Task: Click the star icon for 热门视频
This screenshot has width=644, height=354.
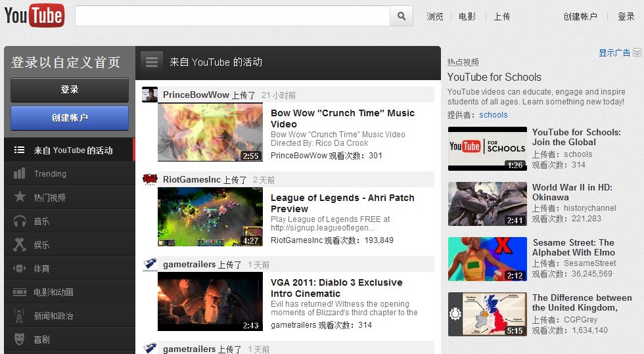Action: [x=19, y=197]
